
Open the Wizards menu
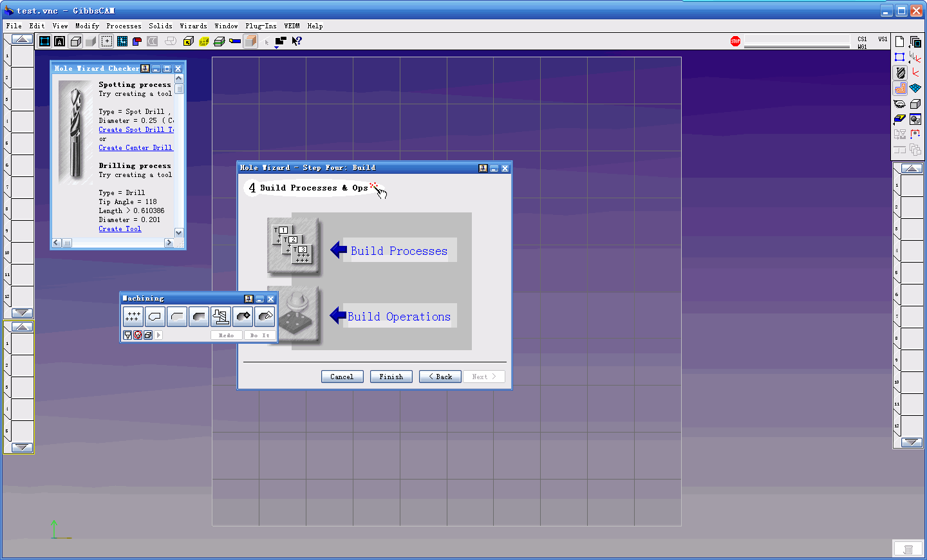click(x=193, y=26)
